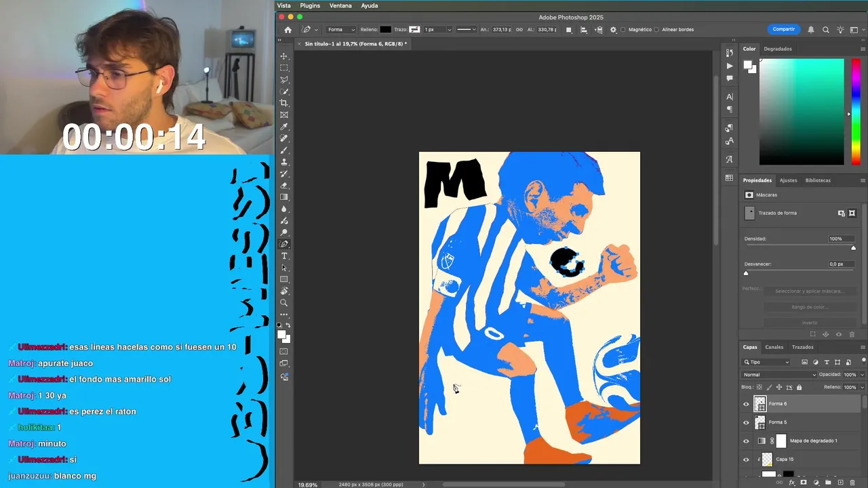Screen dimensions: 868x488
Task: Create new adjustment layer icon
Action: (816, 483)
